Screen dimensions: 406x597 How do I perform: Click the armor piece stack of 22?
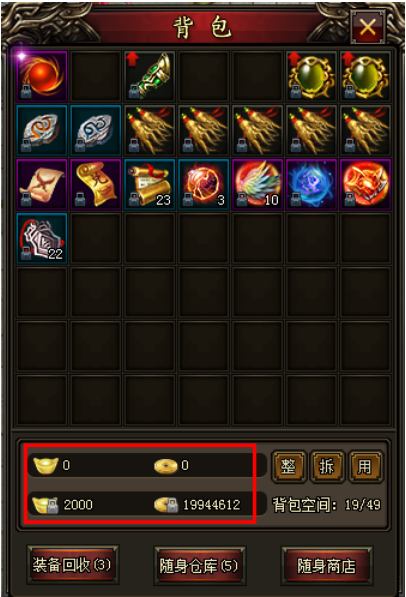42,239
